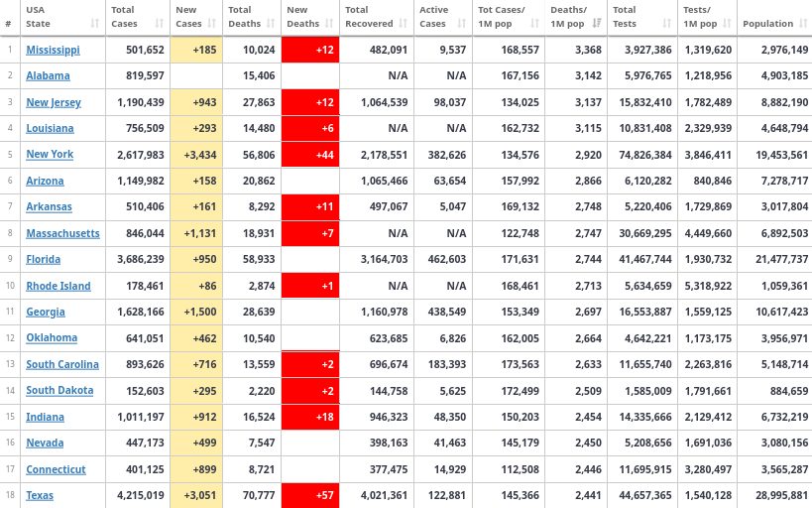This screenshot has height=508, width=812.
Task: Click the active sort indicator on Deaths/1M pop
Action: (597, 23)
